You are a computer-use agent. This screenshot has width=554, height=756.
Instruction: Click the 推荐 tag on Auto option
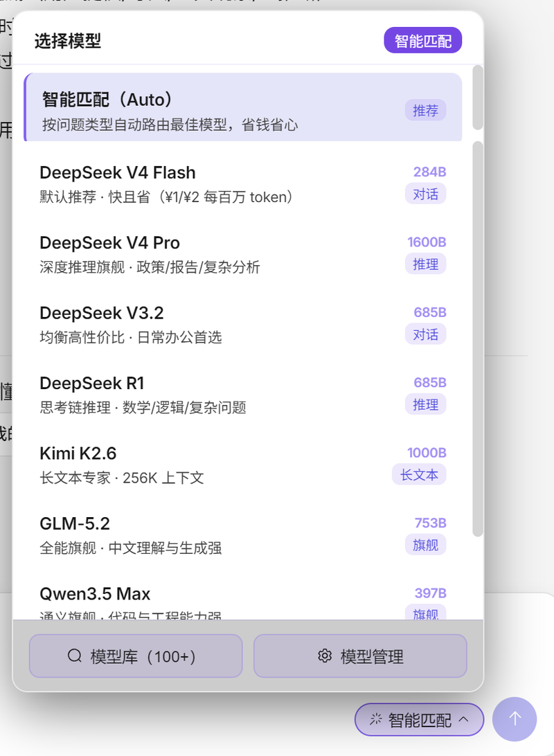point(426,110)
